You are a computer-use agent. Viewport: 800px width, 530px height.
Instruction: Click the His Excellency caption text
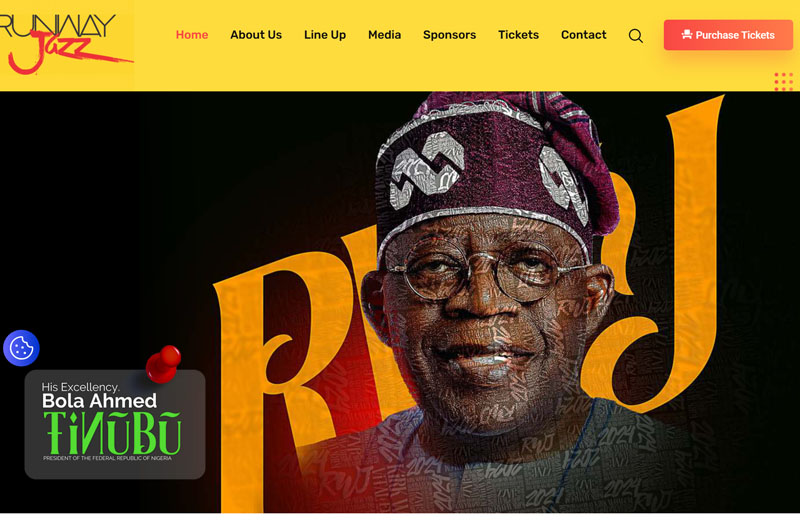coord(81,387)
